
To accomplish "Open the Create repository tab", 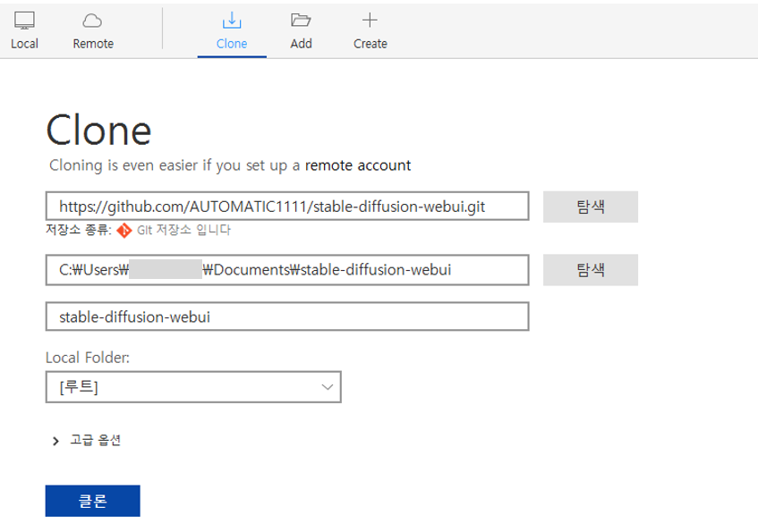I will tap(370, 31).
